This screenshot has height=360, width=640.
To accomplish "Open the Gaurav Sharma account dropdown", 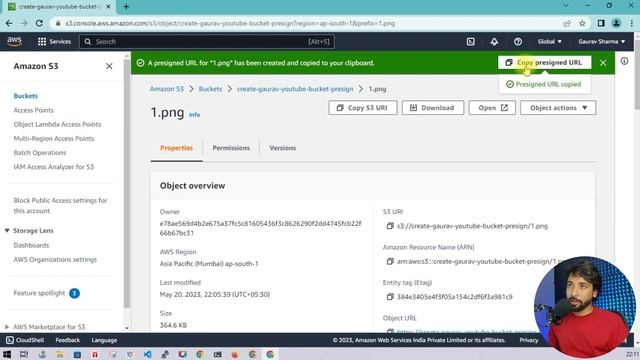I will 602,42.
